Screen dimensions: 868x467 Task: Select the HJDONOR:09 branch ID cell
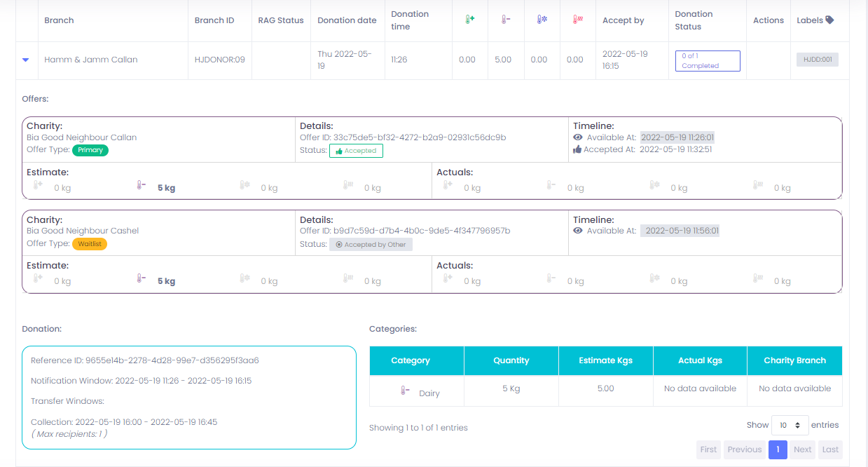[x=220, y=60]
